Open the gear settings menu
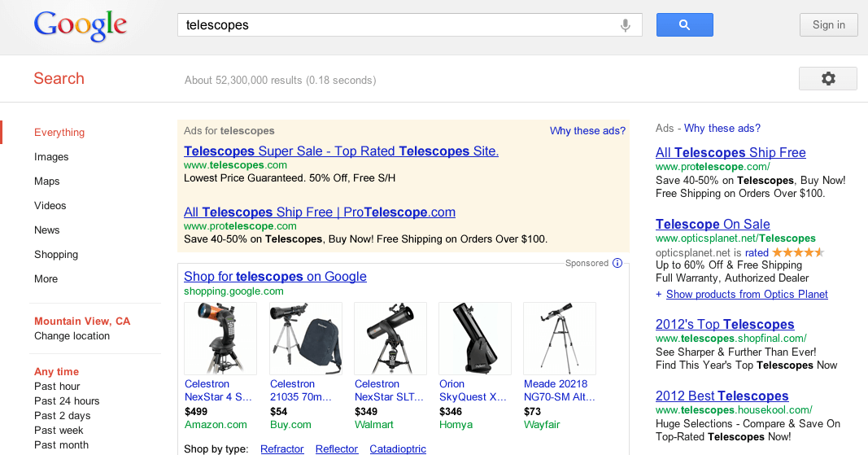868x455 pixels. pyautogui.click(x=828, y=79)
